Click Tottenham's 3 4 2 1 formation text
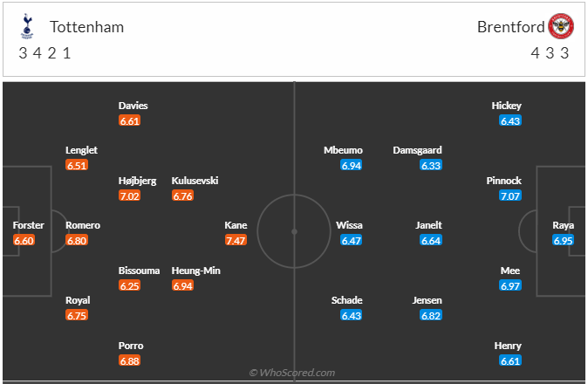This screenshot has height=384, width=588. [x=44, y=53]
